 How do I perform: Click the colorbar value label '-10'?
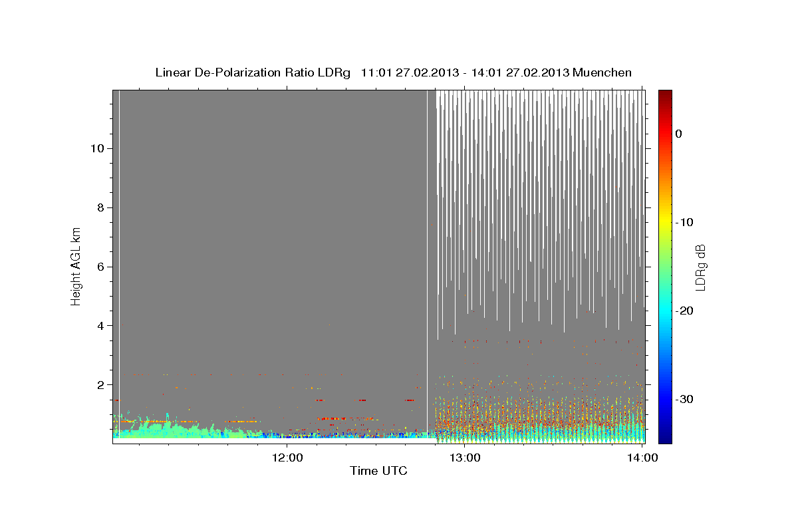point(684,222)
